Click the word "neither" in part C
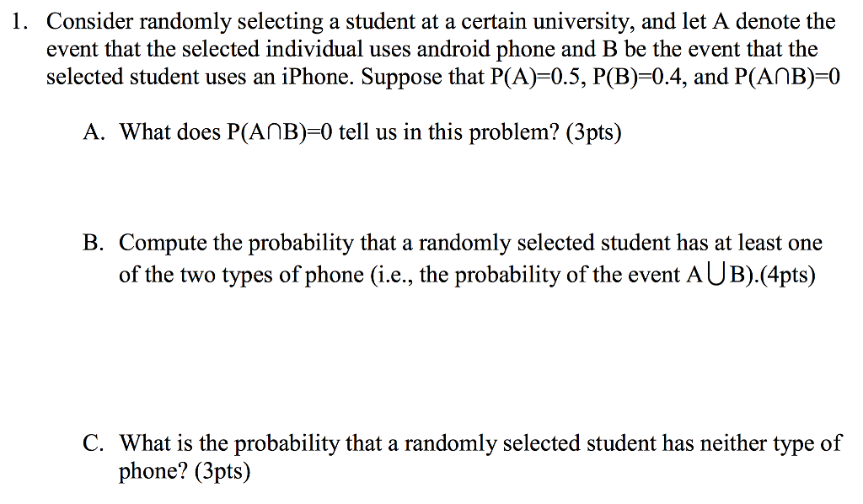Image resolution: width=863 pixels, height=504 pixels. (x=733, y=443)
